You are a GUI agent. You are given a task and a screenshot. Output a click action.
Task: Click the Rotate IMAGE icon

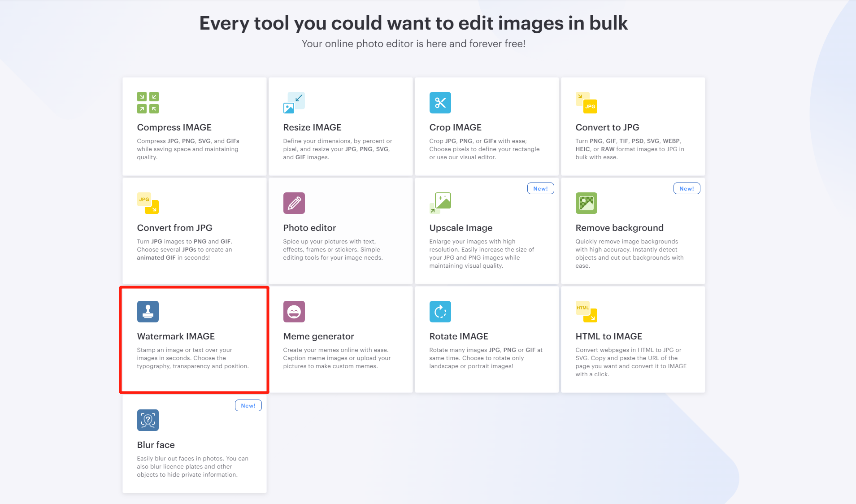tap(440, 312)
